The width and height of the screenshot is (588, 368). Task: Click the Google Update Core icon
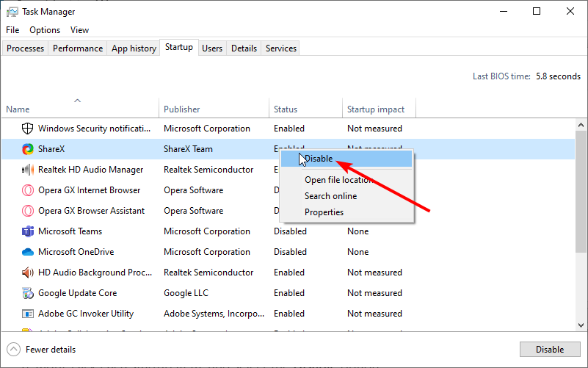point(28,293)
